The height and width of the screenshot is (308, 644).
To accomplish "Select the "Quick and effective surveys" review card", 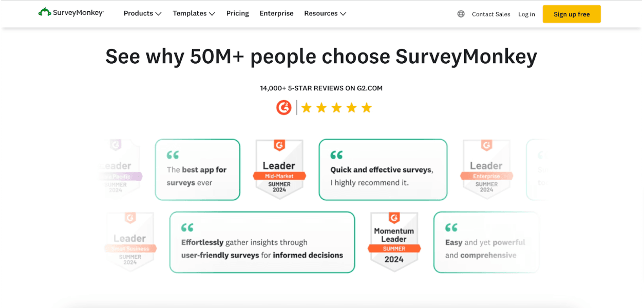I will pyautogui.click(x=383, y=169).
